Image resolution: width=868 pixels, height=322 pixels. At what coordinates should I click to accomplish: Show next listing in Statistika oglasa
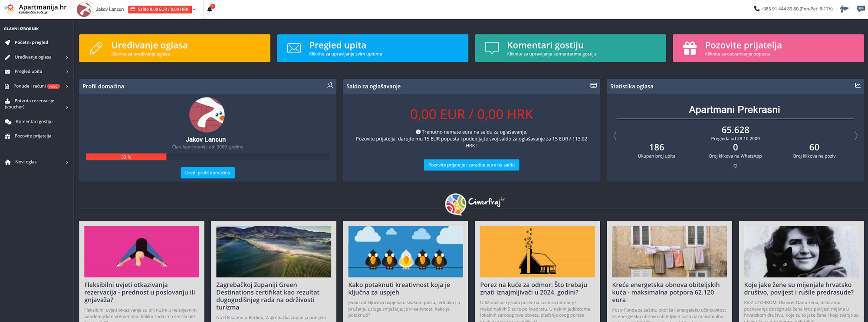[856, 136]
